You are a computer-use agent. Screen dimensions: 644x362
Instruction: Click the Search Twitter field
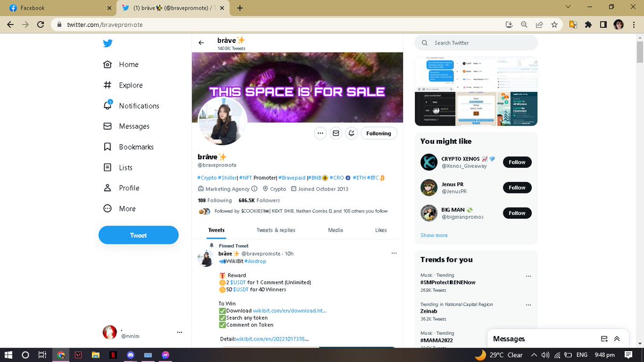coord(476,43)
